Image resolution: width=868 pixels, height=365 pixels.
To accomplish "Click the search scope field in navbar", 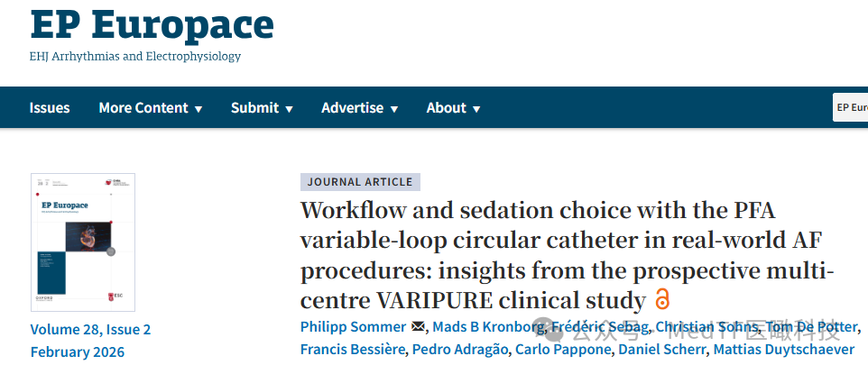I will tap(850, 107).
